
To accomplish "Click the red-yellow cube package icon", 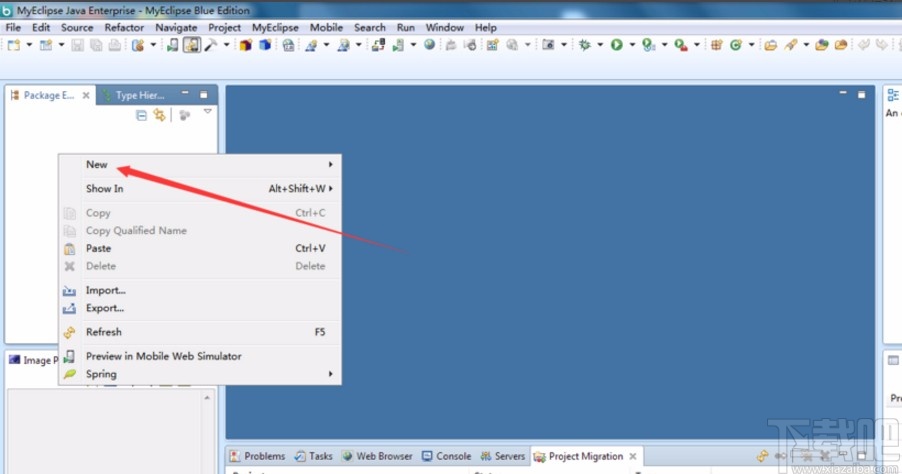I will coord(246,45).
